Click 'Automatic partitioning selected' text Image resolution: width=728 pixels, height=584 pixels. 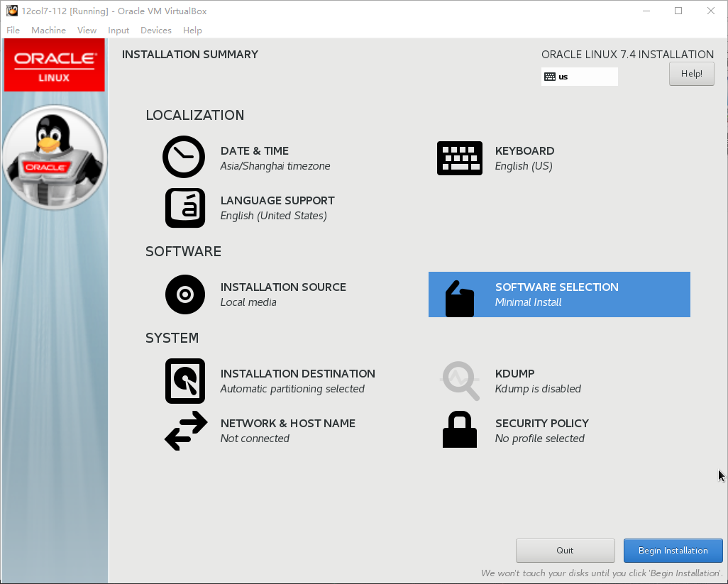(292, 389)
